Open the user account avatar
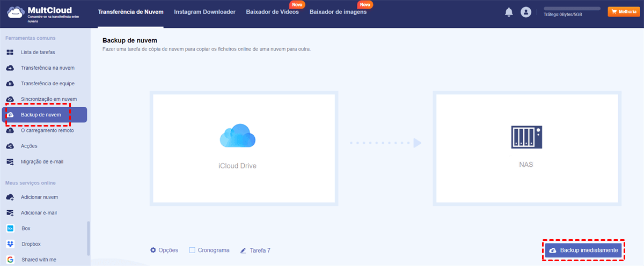 coord(526,12)
